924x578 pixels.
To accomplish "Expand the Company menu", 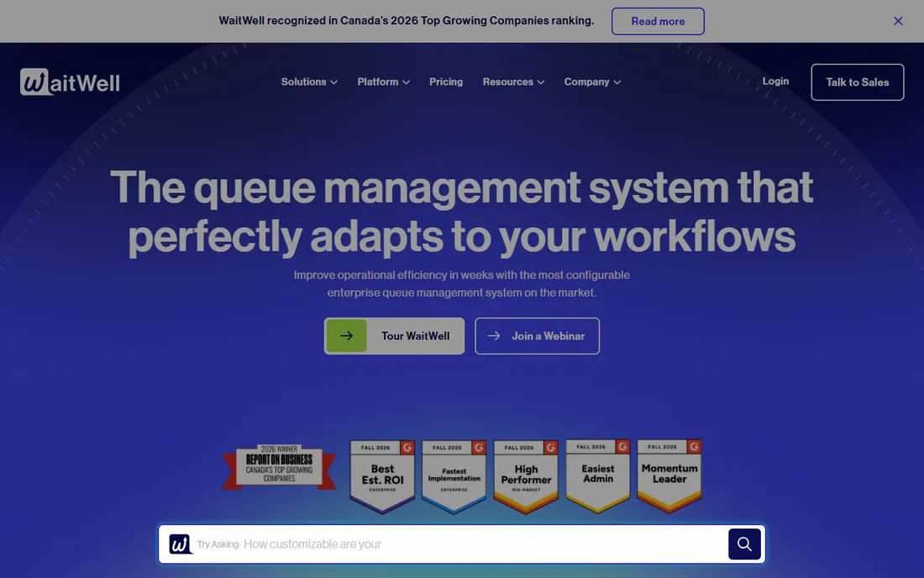I will click(x=592, y=81).
